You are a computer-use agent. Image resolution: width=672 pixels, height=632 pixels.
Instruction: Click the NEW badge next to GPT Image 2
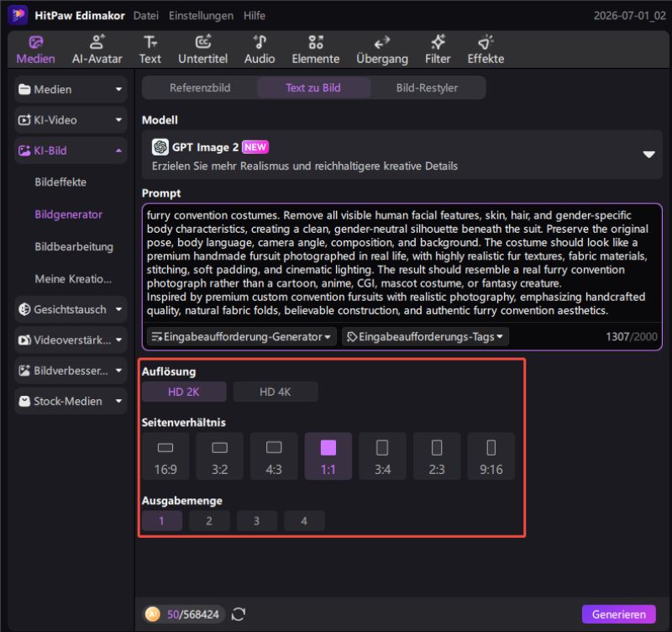(x=255, y=147)
